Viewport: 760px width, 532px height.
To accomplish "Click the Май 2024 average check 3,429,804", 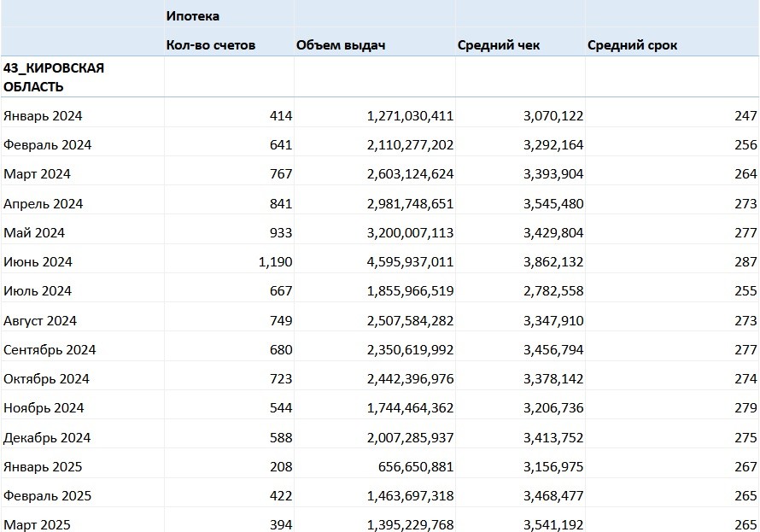I will coord(552,232).
